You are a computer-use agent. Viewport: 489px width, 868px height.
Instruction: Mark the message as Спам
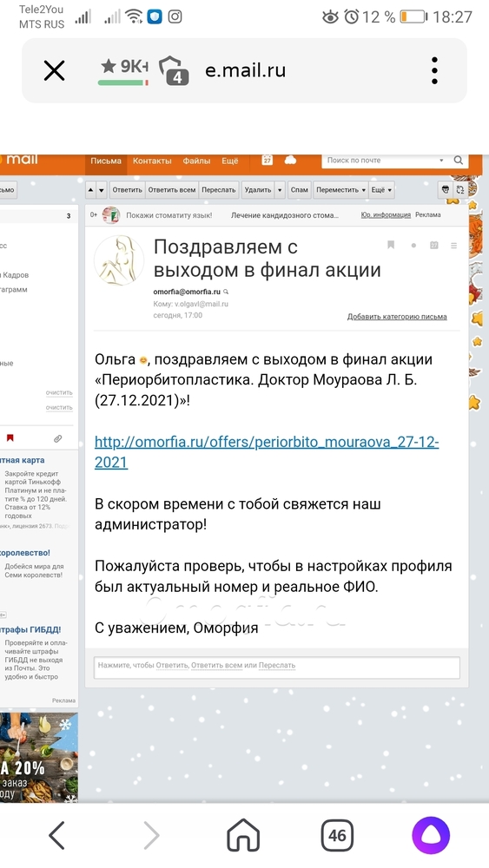(299, 190)
